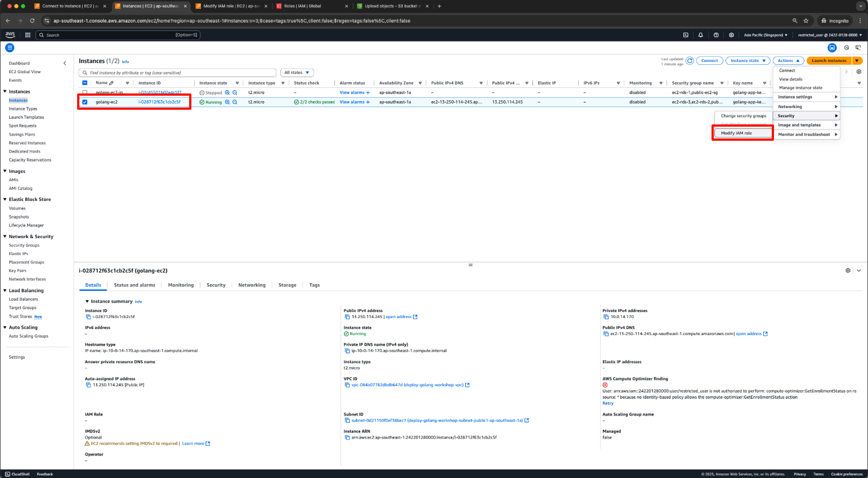Switch to Roles | IAM browser tab

pos(311,6)
